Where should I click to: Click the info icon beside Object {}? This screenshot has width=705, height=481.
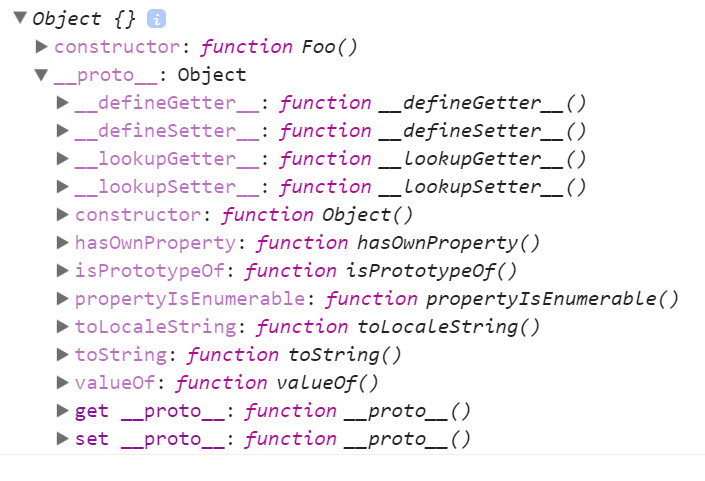point(157,19)
